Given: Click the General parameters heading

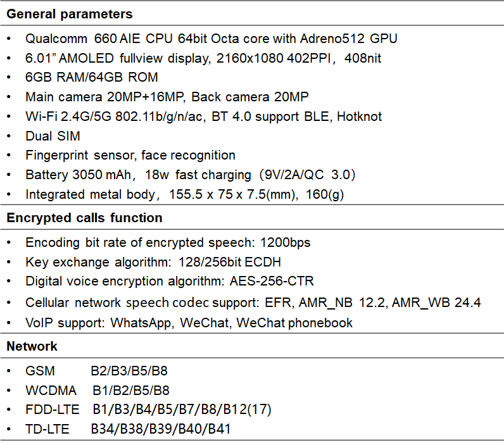Looking at the screenshot, I should coord(70,14).
